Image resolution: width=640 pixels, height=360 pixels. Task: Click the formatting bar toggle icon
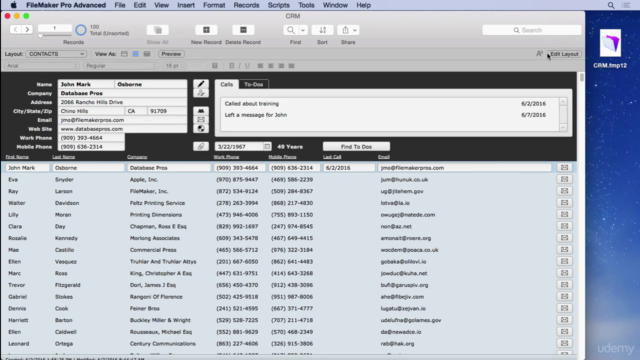coord(540,54)
